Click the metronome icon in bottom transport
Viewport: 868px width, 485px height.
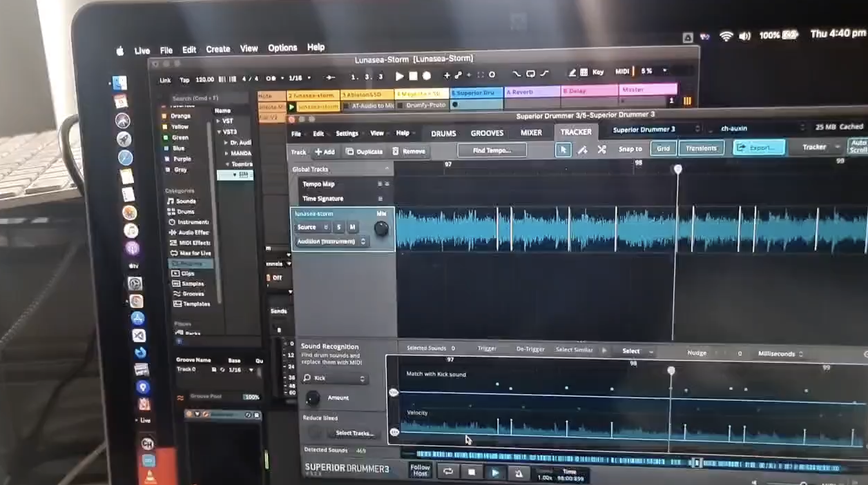tap(519, 473)
